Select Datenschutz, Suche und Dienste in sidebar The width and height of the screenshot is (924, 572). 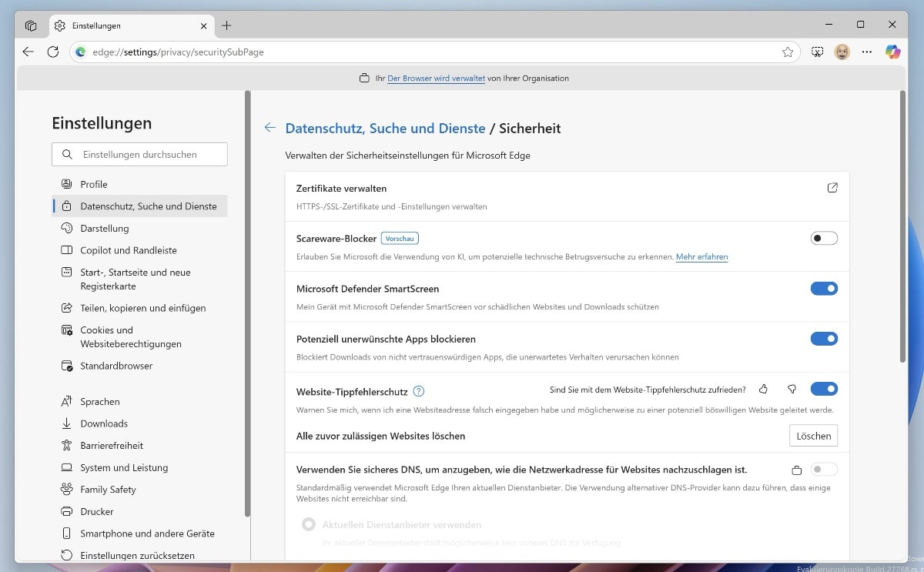[x=139, y=206]
